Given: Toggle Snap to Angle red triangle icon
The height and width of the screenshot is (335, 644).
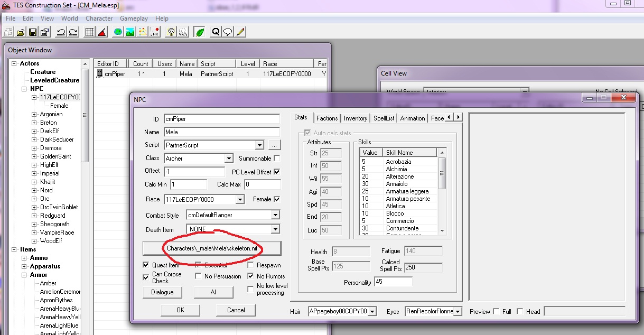Looking at the screenshot, I should [x=102, y=32].
